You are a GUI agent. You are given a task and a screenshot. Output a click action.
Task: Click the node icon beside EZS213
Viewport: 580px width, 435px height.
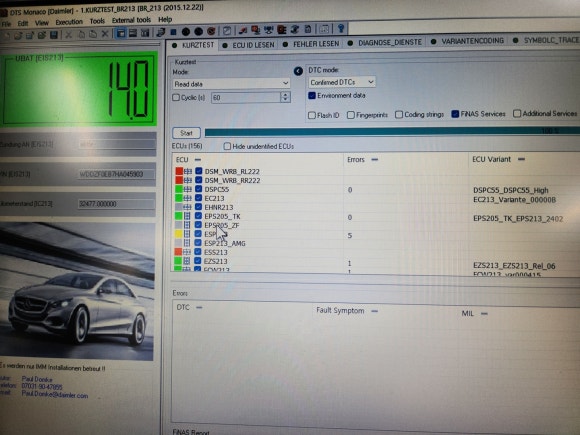coord(187,261)
